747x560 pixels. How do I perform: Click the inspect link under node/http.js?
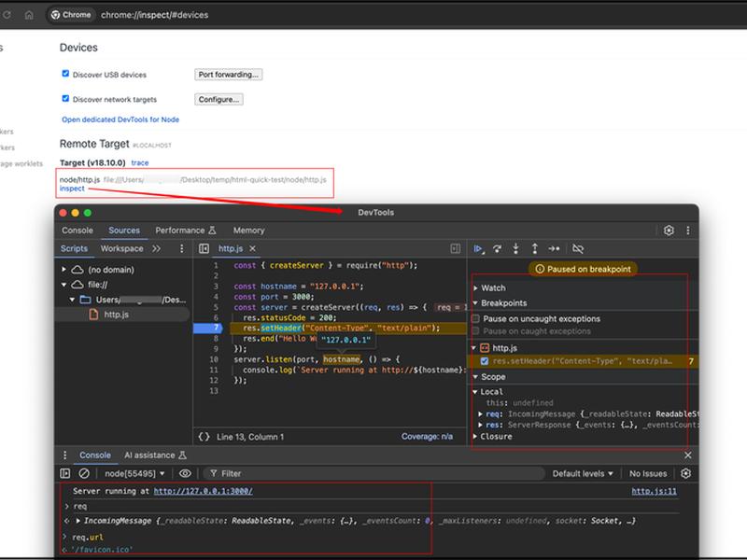[x=72, y=189]
